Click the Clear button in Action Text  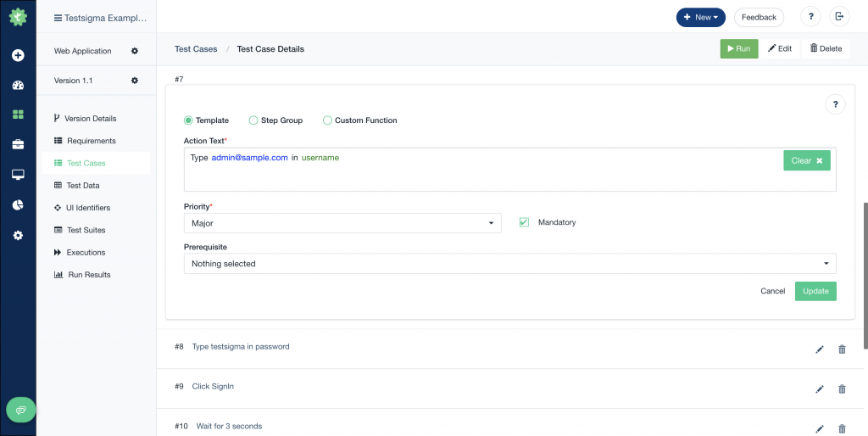pos(807,160)
